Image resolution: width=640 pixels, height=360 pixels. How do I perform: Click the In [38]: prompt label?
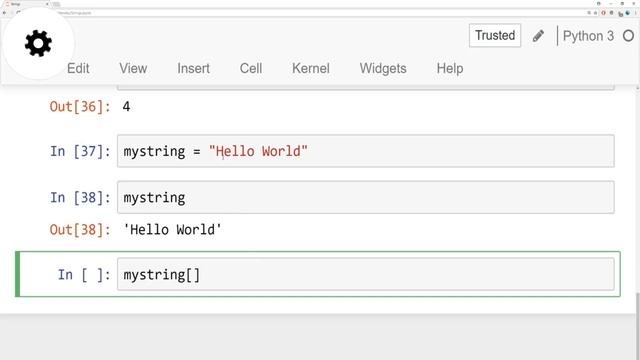tap(80, 198)
